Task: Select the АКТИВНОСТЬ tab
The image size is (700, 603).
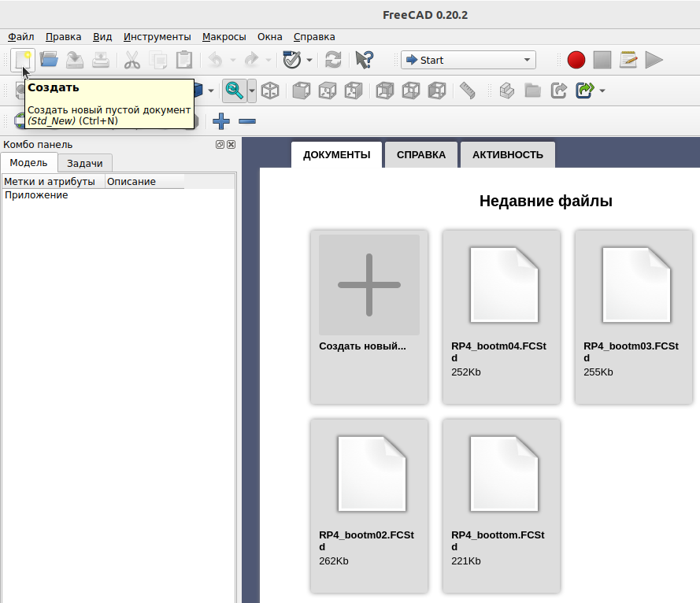Action: tap(508, 155)
